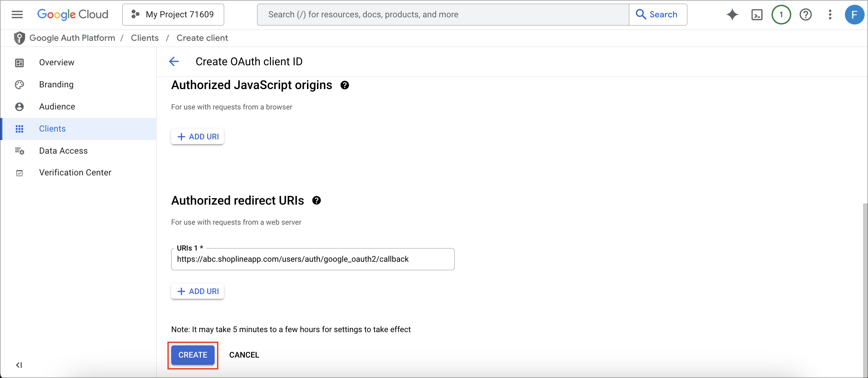The width and height of the screenshot is (868, 378).
Task: Open Audience in the sidebar
Action: tap(79, 107)
